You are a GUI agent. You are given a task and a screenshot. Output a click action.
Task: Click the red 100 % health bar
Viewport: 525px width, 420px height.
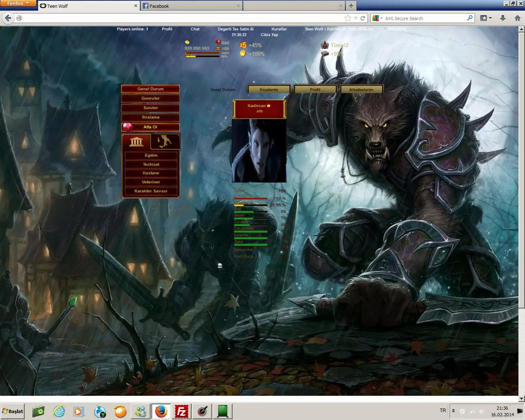[x=250, y=199]
